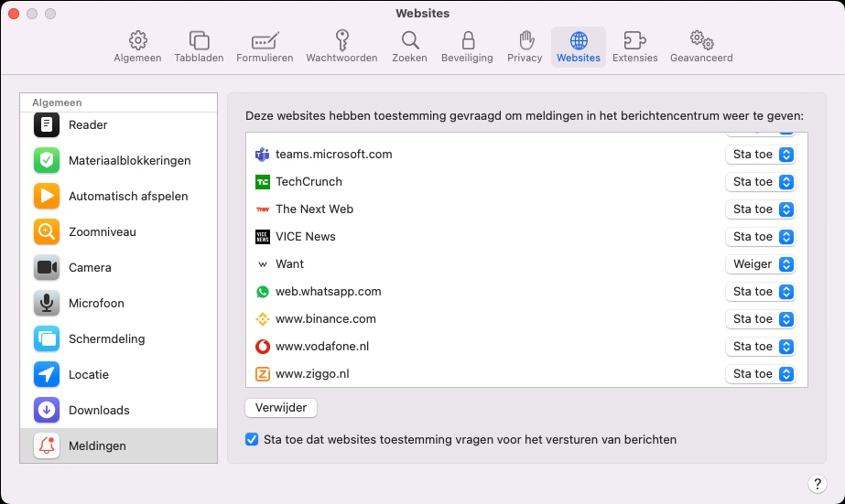Viewport: 845px width, 504px height.
Task: Select the Materiaalblokkeringen shield icon
Action: coord(47,160)
